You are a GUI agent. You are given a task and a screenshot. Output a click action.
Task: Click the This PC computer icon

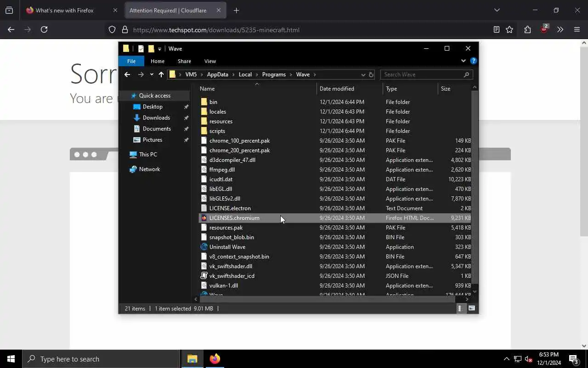pos(133,154)
